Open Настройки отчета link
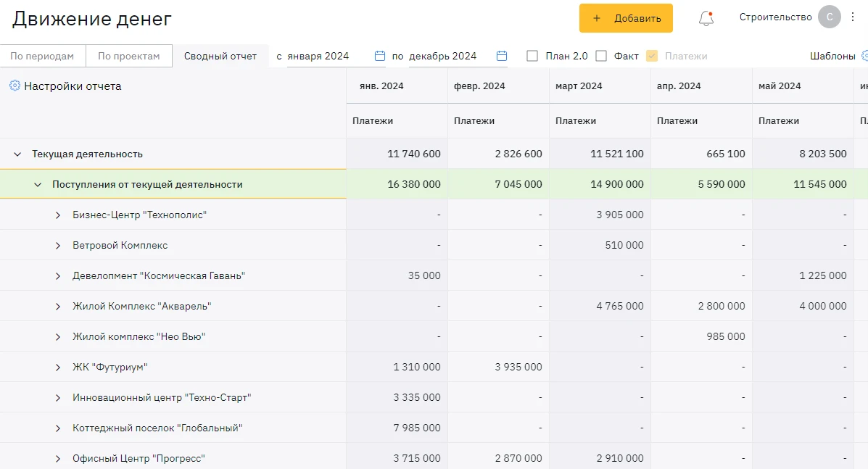Image resolution: width=868 pixels, height=469 pixels. 73,86
